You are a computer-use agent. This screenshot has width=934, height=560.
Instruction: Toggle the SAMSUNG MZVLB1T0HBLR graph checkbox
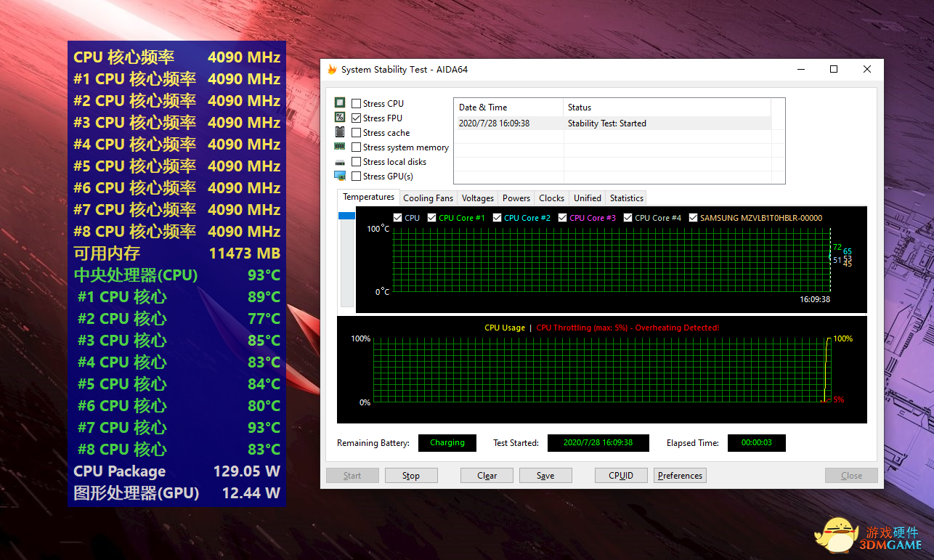click(x=694, y=218)
